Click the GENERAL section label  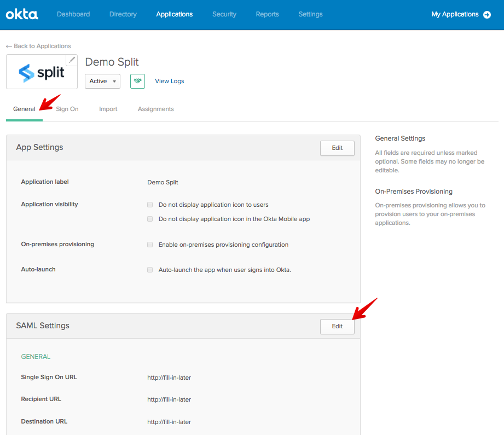point(36,357)
